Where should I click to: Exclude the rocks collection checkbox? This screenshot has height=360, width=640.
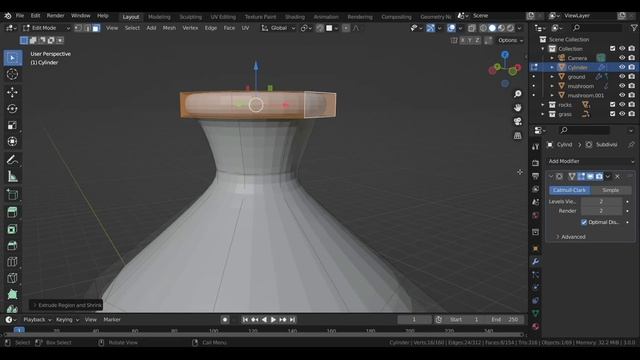point(612,105)
